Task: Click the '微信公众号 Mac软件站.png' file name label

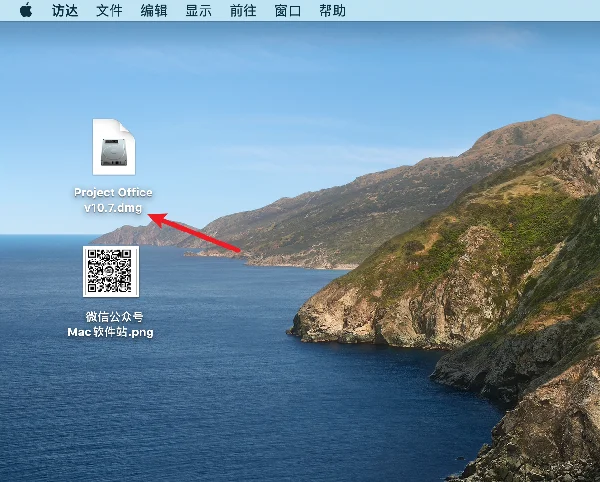Action: pos(111,324)
